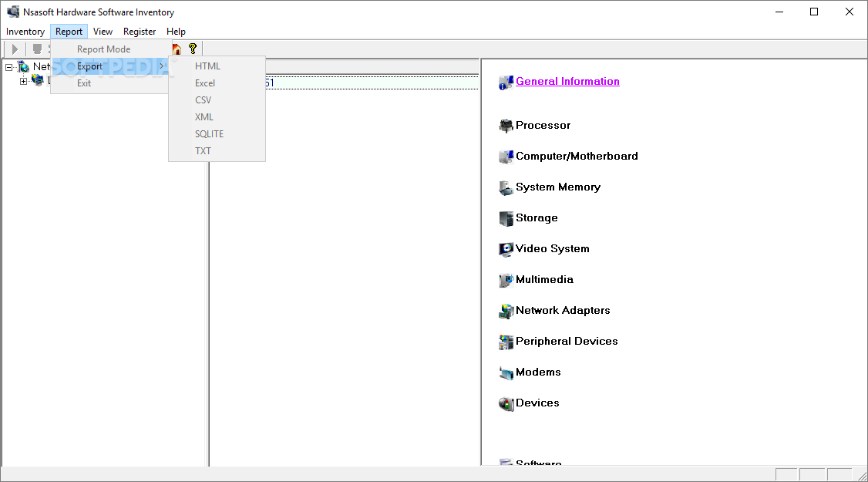This screenshot has width=868, height=482.
Task: Open the Multimedia section
Action: 545,280
